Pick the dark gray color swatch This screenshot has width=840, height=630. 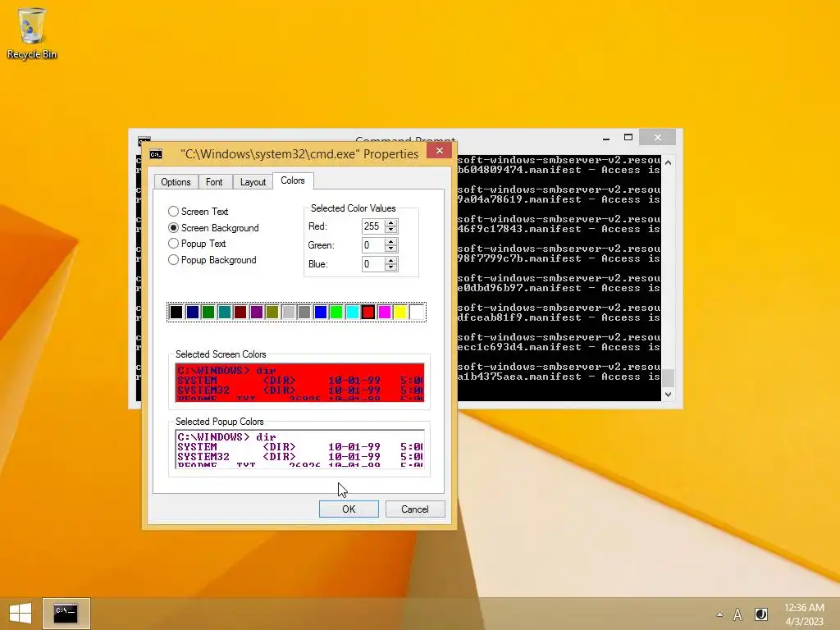click(304, 313)
